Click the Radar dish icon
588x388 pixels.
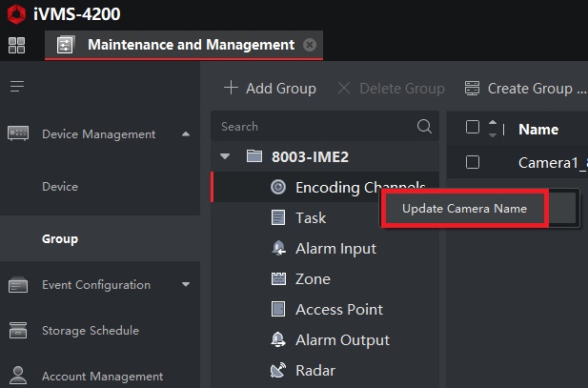278,370
